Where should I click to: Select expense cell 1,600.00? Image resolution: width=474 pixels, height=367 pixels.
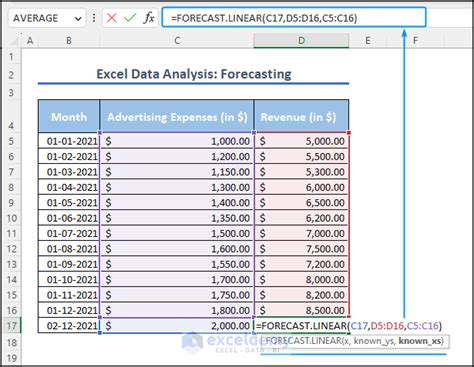pos(177,248)
